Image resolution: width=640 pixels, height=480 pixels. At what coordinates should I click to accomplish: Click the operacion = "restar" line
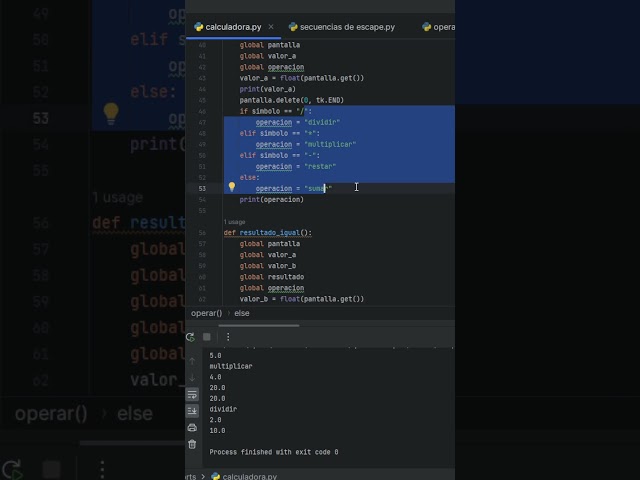coord(296,166)
